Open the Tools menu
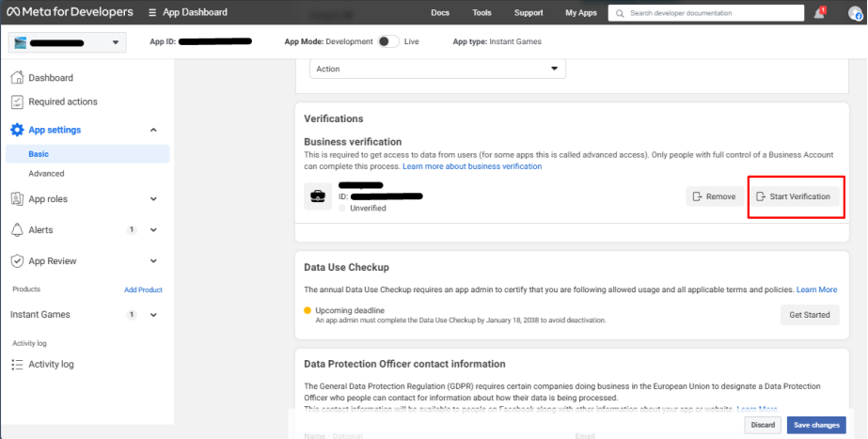 481,13
